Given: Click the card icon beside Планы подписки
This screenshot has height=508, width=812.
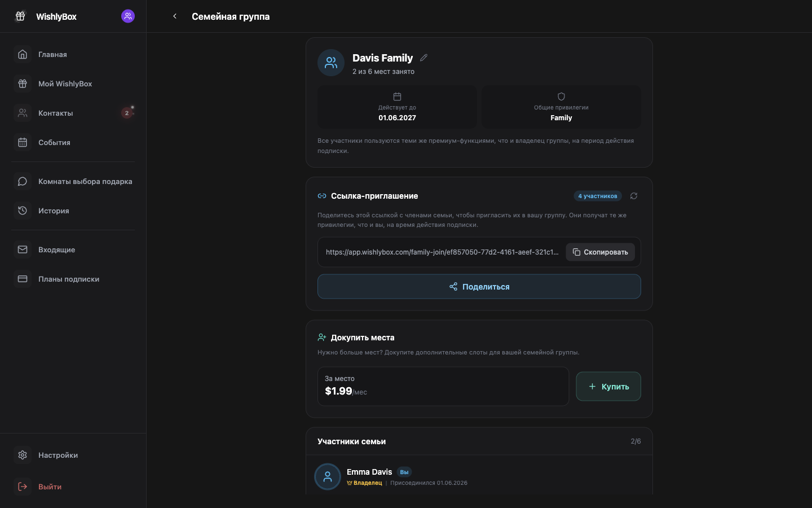Looking at the screenshot, I should (x=23, y=279).
